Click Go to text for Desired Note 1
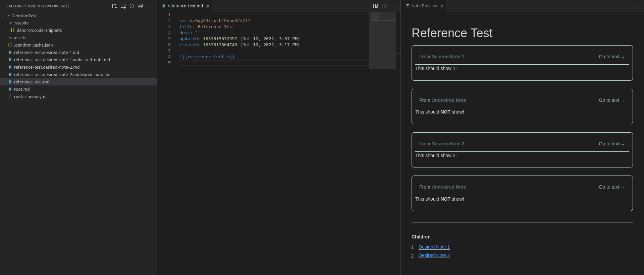This screenshot has height=275, width=644. click(611, 57)
